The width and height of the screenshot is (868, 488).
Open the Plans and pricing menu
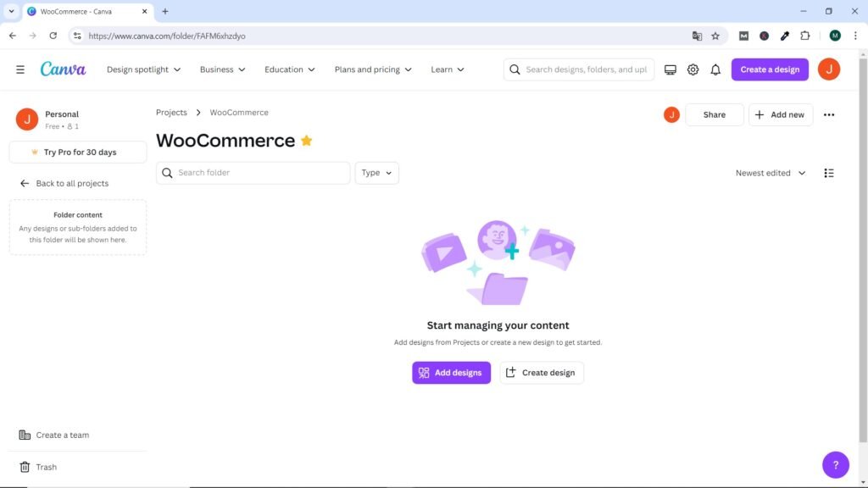click(373, 69)
